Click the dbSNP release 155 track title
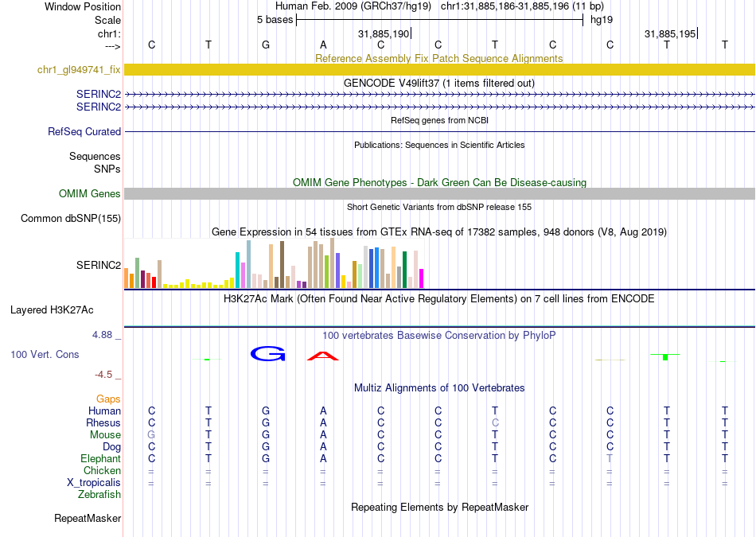 439,208
